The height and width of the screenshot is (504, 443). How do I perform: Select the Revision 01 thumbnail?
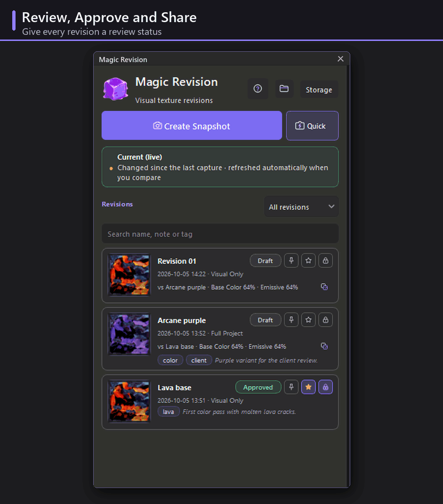[x=129, y=275]
